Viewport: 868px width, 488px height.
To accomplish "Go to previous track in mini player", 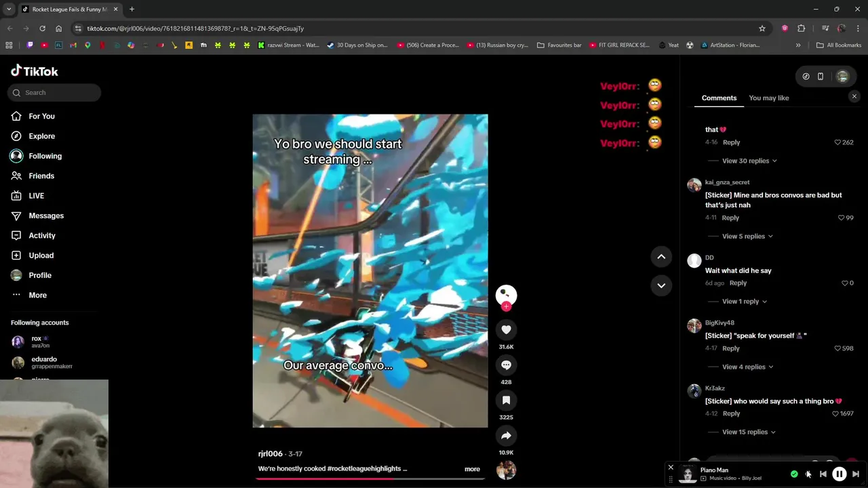I will (x=823, y=474).
